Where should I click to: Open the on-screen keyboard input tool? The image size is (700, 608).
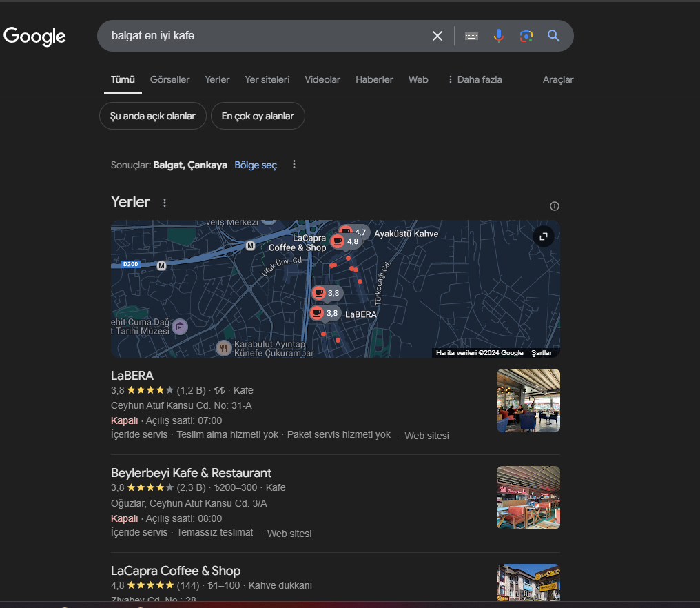[471, 36]
